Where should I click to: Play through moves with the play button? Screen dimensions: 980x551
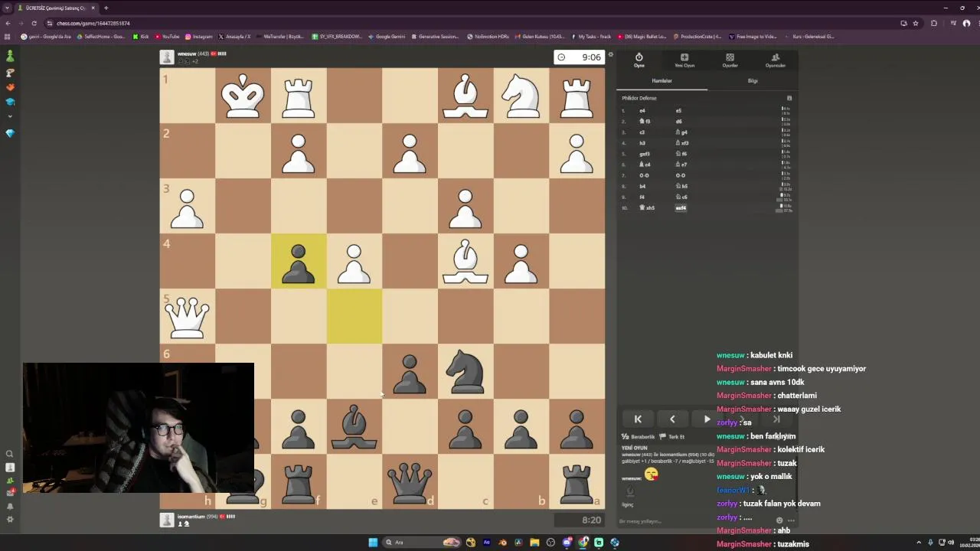click(707, 419)
